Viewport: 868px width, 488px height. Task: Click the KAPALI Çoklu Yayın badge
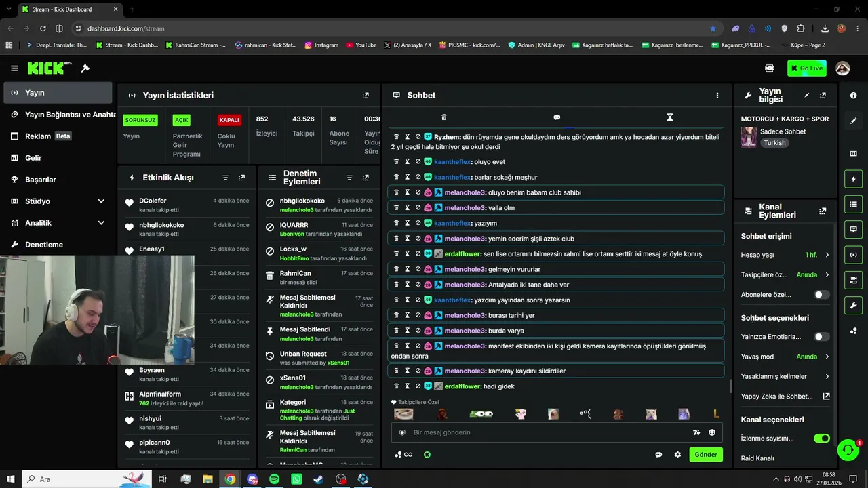229,120
